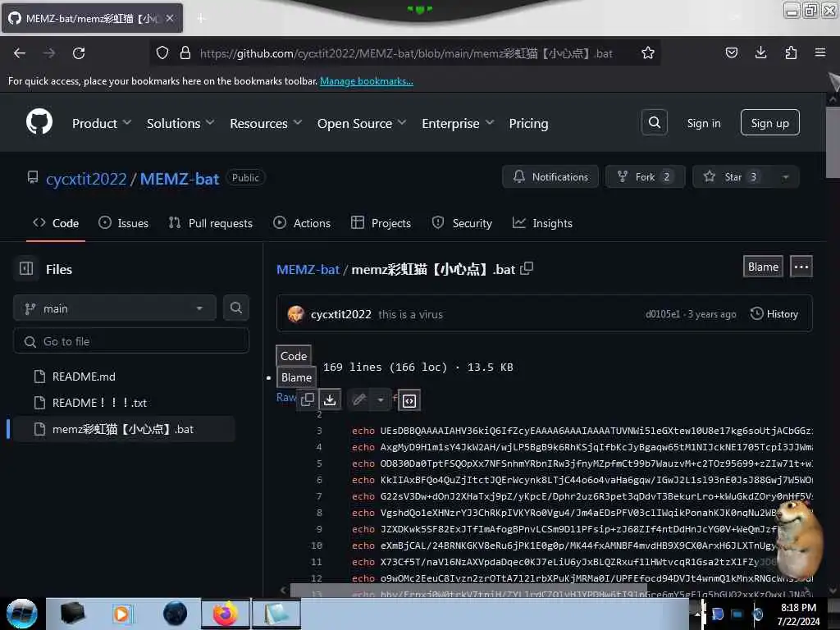This screenshot has width=840, height=630.
Task: Open cycxtit2022 owner link
Action: tap(86, 178)
